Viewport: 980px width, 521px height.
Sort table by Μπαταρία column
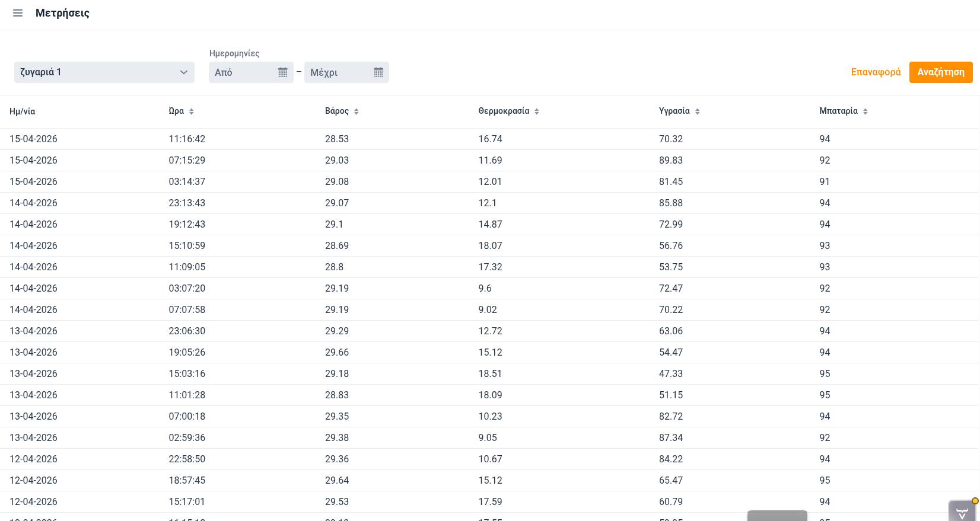(865, 111)
